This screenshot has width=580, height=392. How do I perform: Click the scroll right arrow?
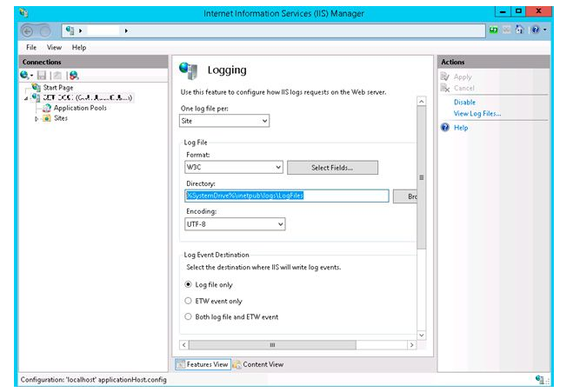[x=411, y=345]
